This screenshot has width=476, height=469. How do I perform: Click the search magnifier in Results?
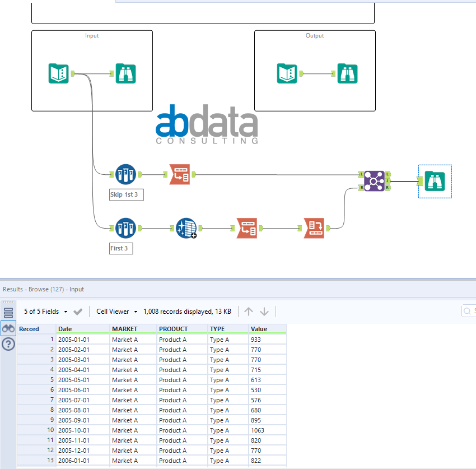click(467, 311)
